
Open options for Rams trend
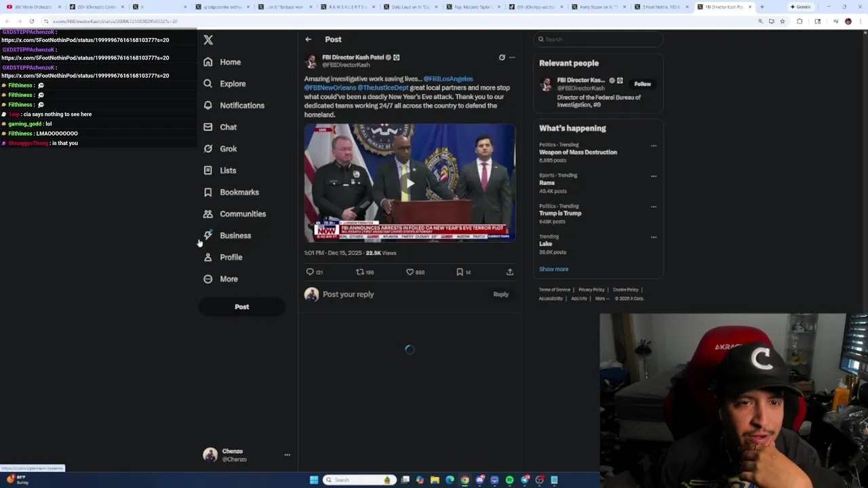pos(654,176)
